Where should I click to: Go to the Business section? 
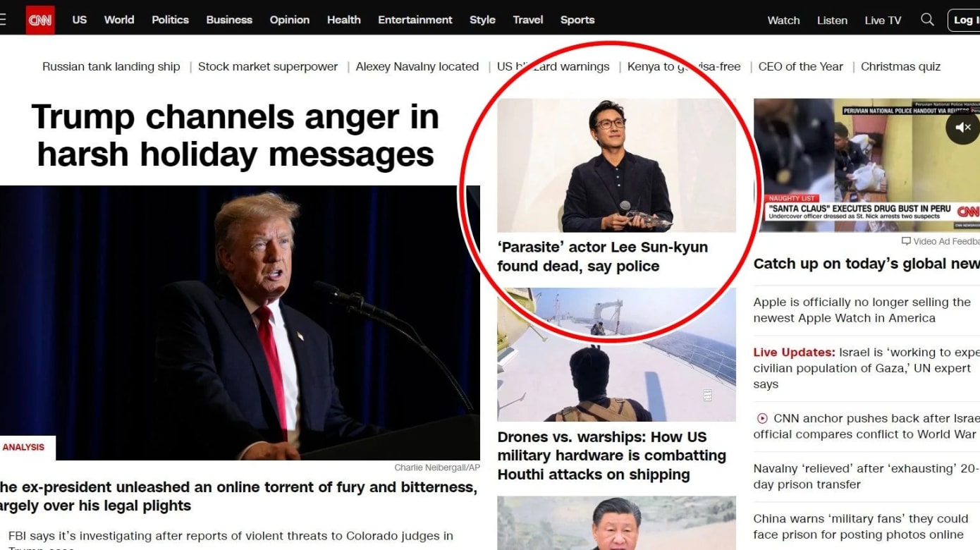229,20
